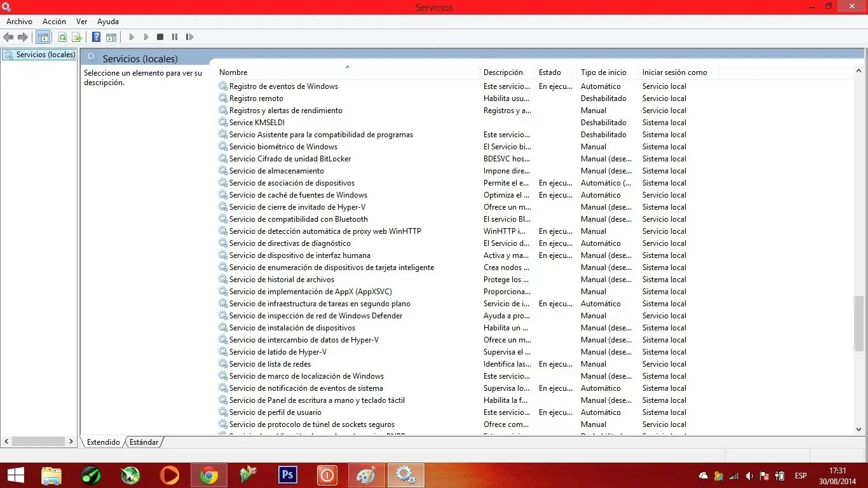Select Servicio de perfil de usuario
Image resolution: width=868 pixels, height=488 pixels.
(275, 412)
